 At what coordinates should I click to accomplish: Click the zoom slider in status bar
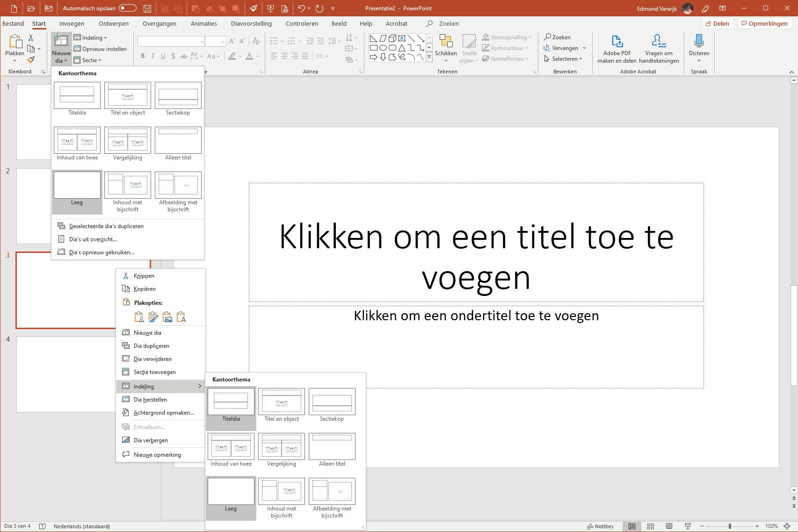point(730,526)
